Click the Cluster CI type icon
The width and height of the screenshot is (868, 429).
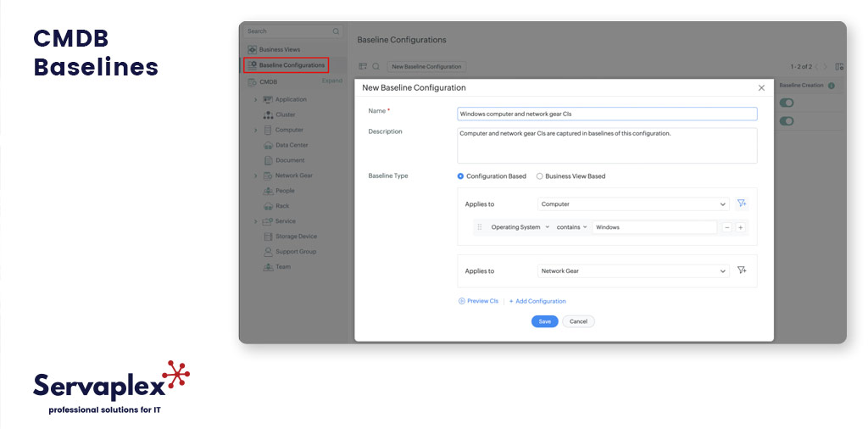[x=268, y=114]
